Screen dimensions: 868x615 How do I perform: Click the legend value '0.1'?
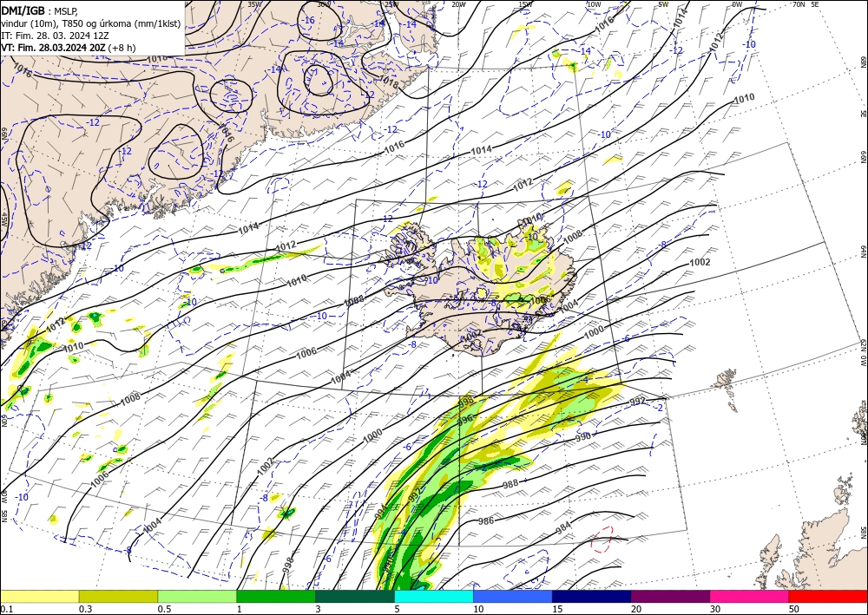[6, 609]
